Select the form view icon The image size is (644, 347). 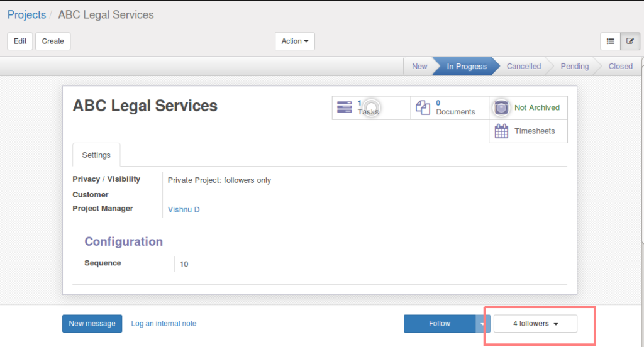630,41
